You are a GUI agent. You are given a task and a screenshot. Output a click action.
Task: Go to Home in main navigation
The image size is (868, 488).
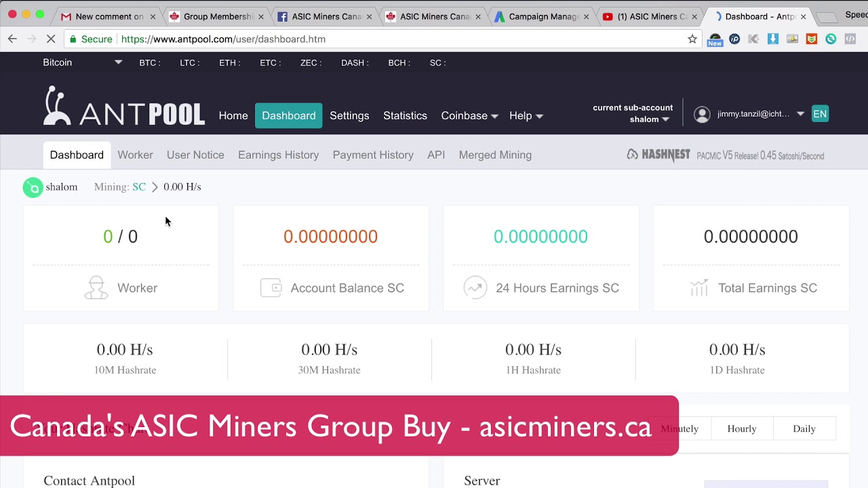233,116
